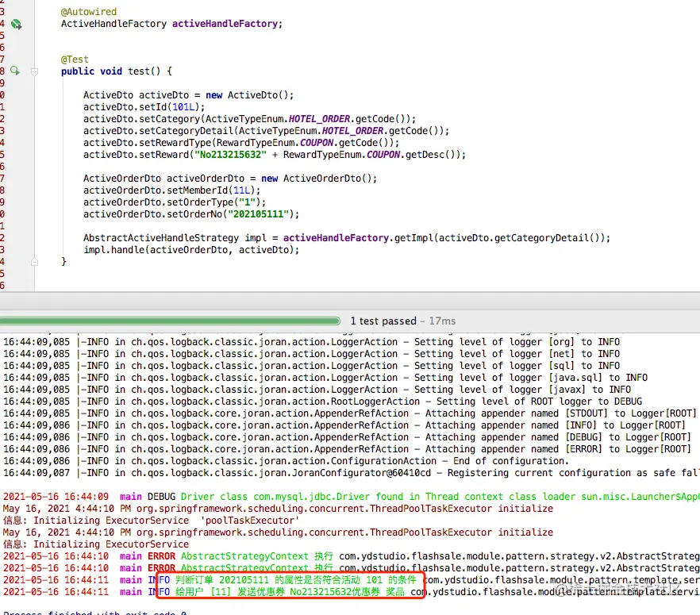700x615 pixels.
Task: Click the first ERROR AbstractStrategyContext log line
Action: coord(352,556)
